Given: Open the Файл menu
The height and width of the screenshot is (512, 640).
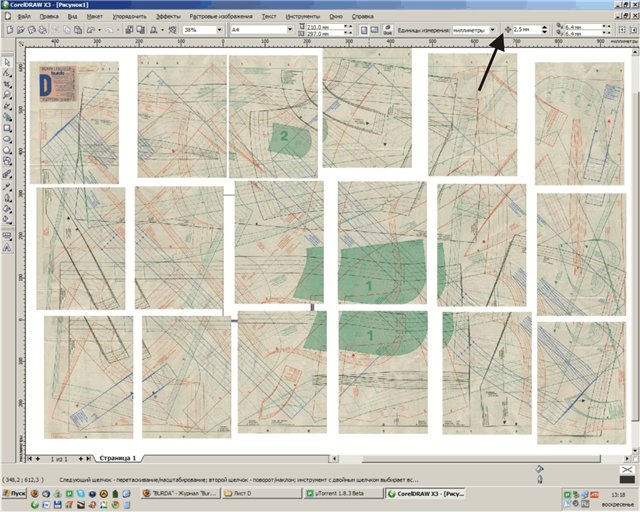Looking at the screenshot, I should click(23, 17).
